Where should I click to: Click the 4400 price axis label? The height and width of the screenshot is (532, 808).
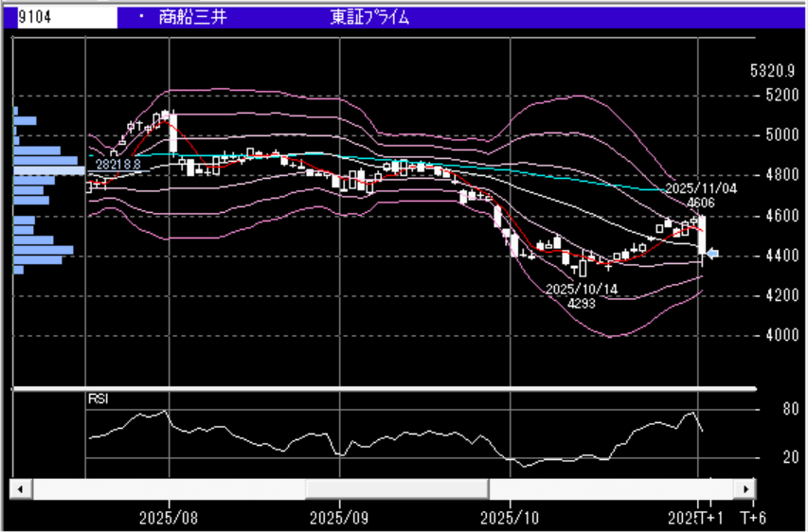[x=782, y=256]
